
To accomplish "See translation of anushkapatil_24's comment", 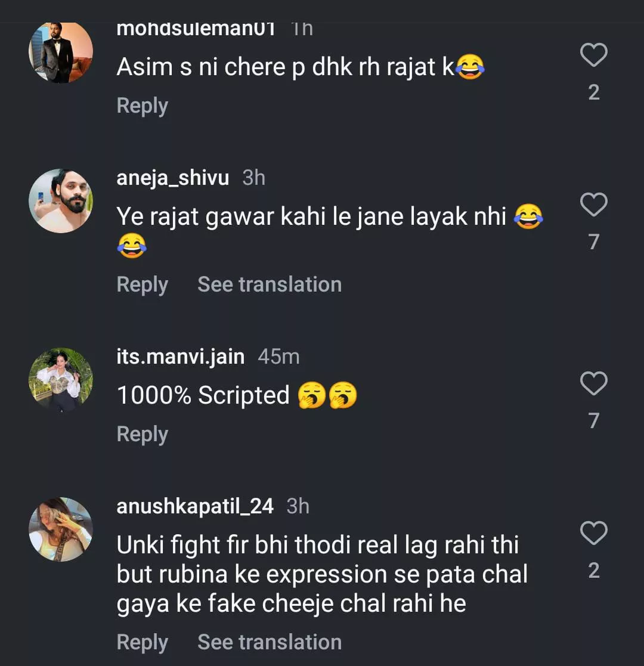I will pyautogui.click(x=270, y=642).
